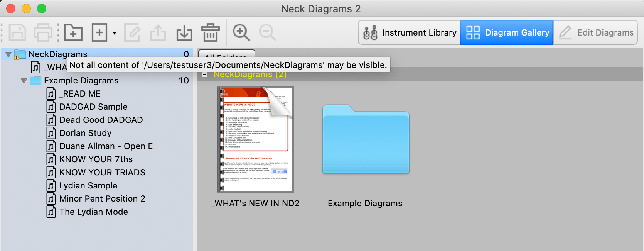Screen dimensions: 644x251
Task: Click the Save floppy disk toolbar icon
Action: [x=17, y=32]
